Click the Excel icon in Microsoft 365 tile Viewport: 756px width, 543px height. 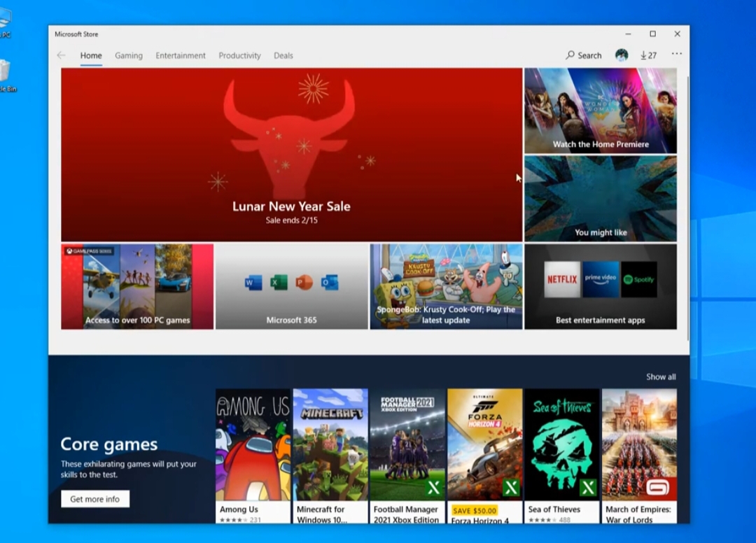click(x=278, y=282)
